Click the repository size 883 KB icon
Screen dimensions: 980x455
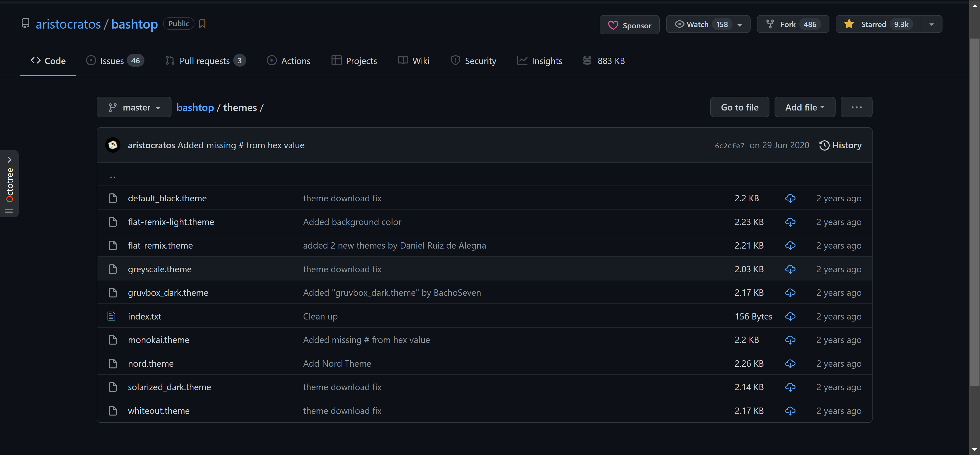click(587, 60)
